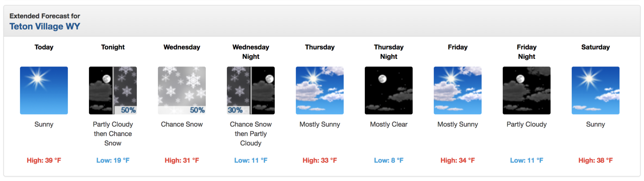Open the Friday mostly sunny icon
644x181 pixels.
458,91
